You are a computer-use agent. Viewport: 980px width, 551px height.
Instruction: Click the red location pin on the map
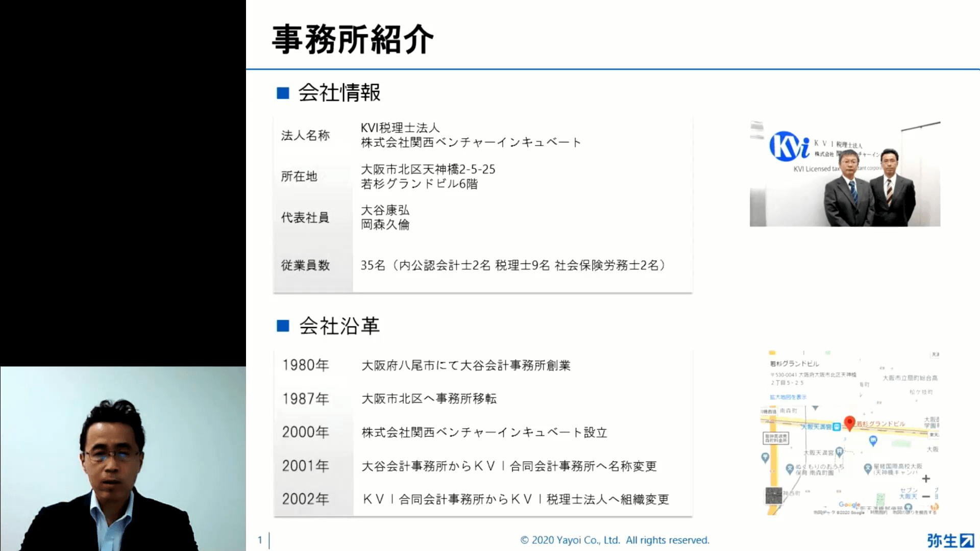pyautogui.click(x=849, y=423)
